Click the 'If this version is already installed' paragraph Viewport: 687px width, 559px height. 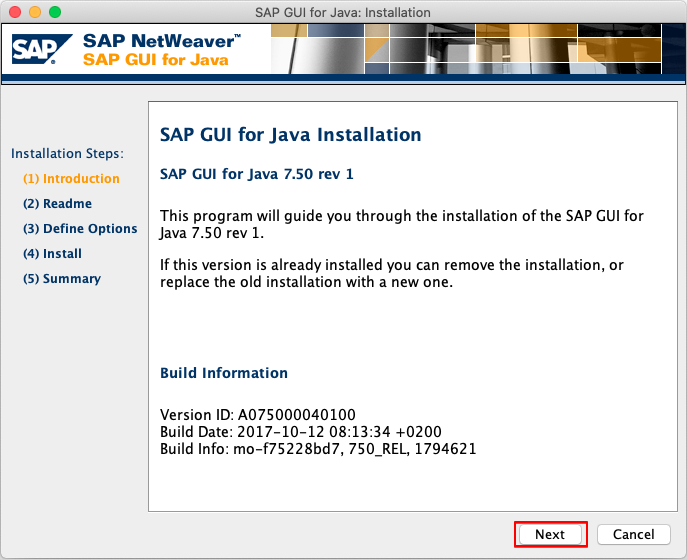click(x=392, y=273)
